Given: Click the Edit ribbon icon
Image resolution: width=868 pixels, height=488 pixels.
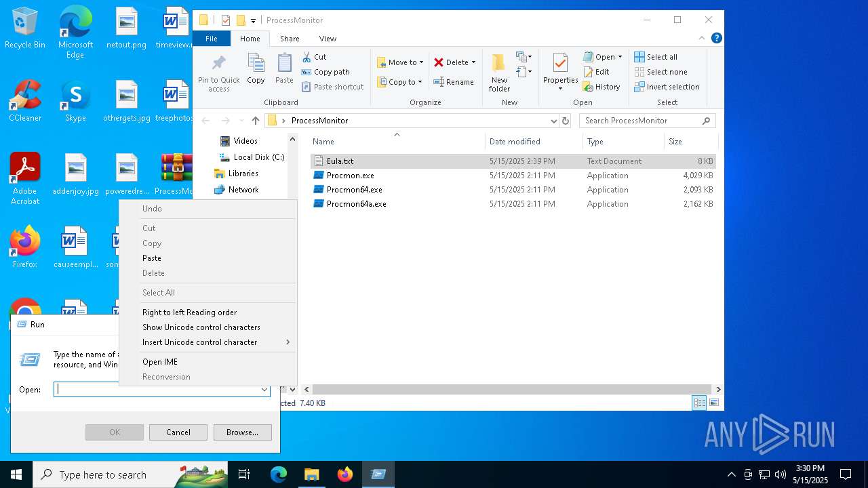Looking at the screenshot, I should [x=589, y=72].
